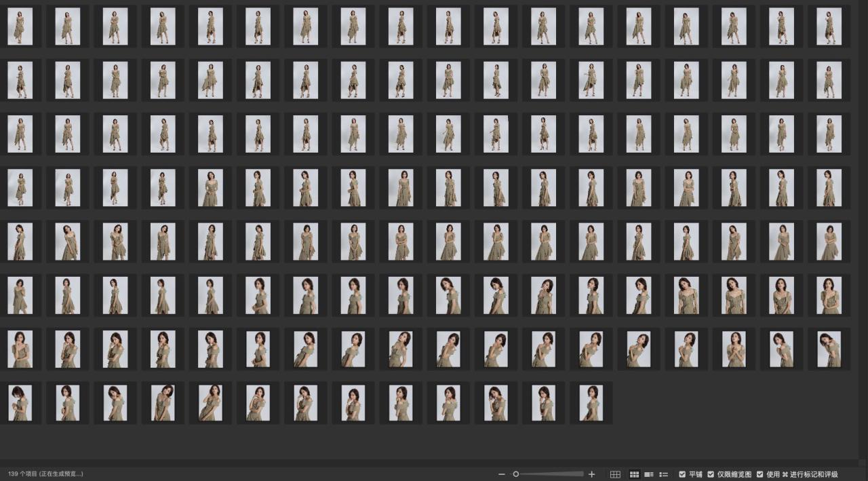868x481 pixels.
Task: Select the last thumbnail in the fifth row
Action: [829, 242]
